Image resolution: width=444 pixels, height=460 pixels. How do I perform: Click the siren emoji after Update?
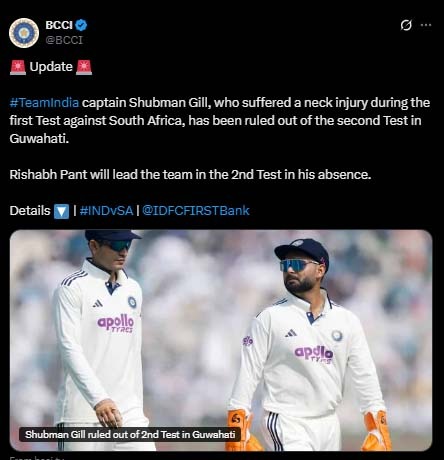click(x=84, y=67)
